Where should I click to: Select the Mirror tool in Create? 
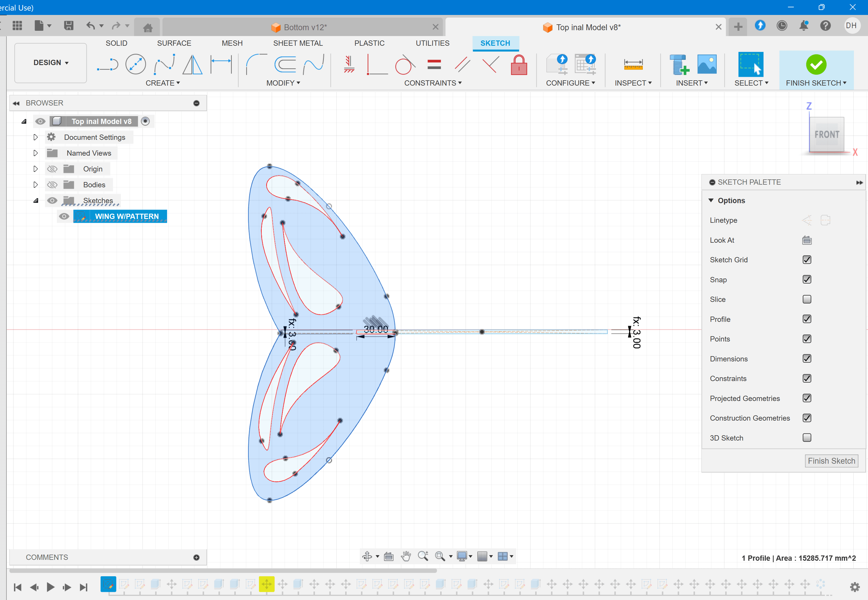point(192,64)
